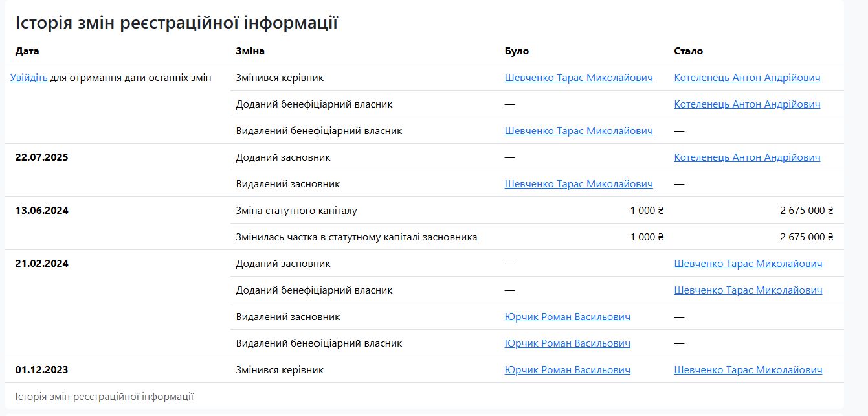The width and height of the screenshot is (868, 416).
Task: Click Котеленець link in first Доданий бенефіціарний власник row
Action: pyautogui.click(x=747, y=104)
